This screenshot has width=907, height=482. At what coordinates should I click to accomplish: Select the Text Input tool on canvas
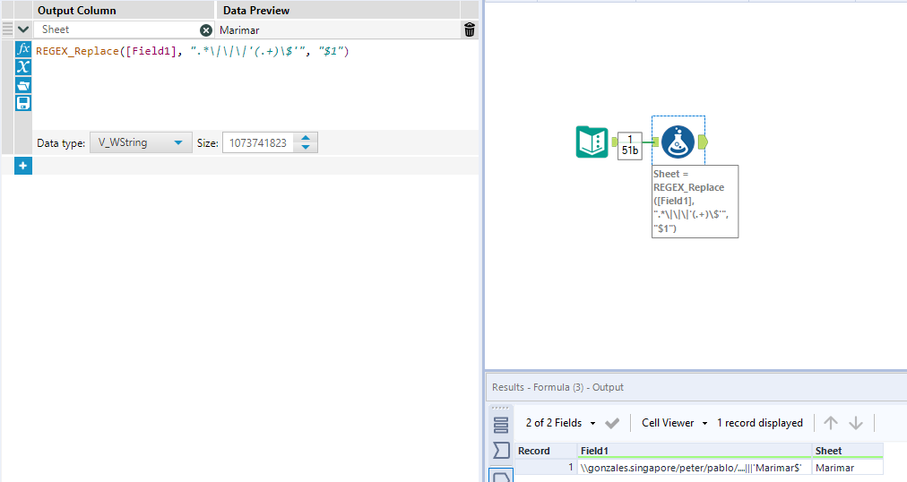[592, 142]
